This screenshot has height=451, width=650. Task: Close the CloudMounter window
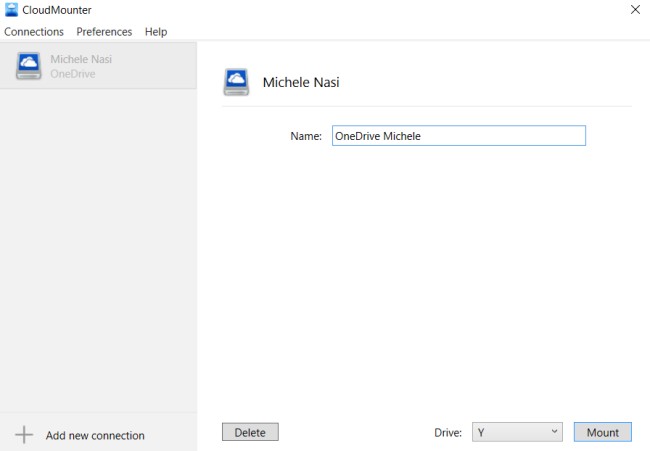tap(635, 10)
